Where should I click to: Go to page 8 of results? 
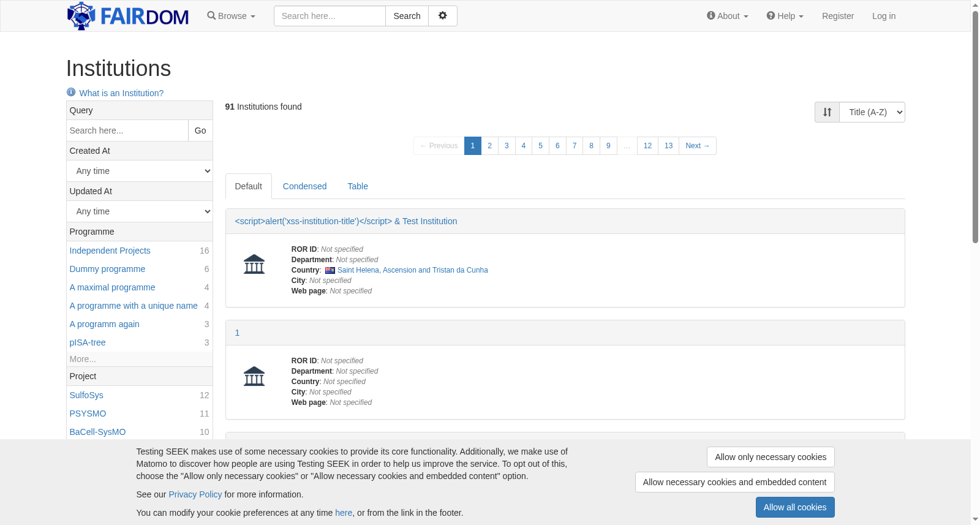pos(591,146)
